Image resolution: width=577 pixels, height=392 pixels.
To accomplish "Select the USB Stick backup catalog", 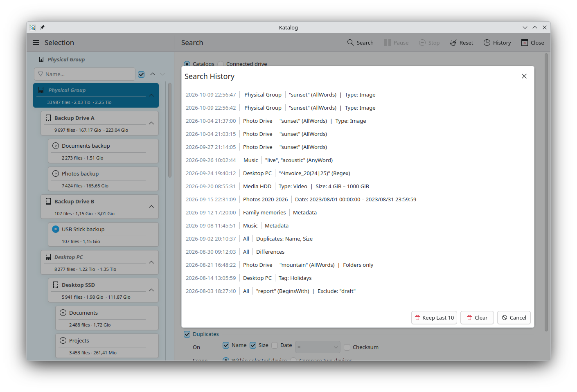I will coord(103,234).
